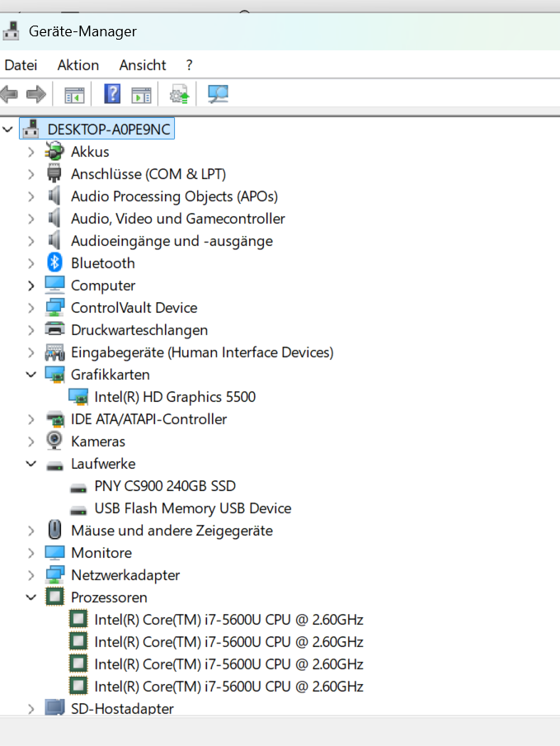
Task: Click the Netzwerkadapter network icon
Action: [54, 574]
